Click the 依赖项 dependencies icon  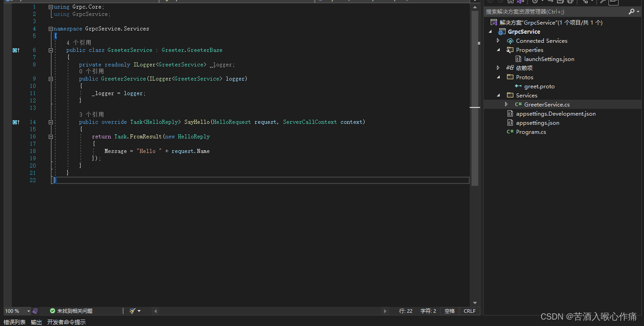point(510,68)
